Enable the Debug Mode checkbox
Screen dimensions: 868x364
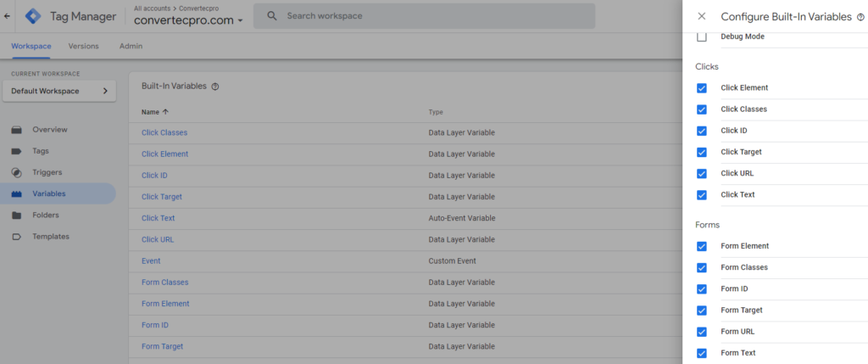pyautogui.click(x=701, y=37)
